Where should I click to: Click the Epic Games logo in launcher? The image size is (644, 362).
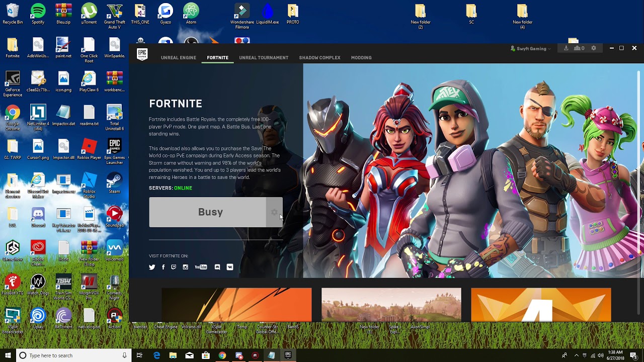(x=142, y=54)
